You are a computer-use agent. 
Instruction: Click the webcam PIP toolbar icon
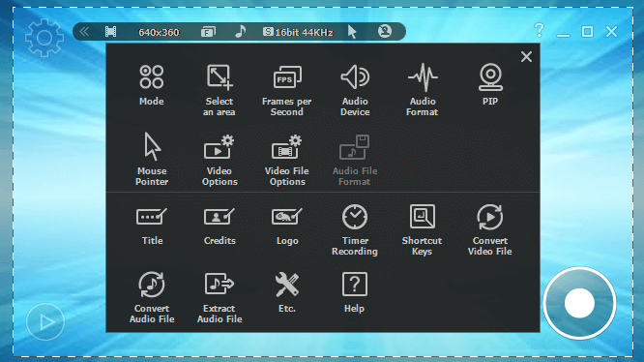click(385, 31)
